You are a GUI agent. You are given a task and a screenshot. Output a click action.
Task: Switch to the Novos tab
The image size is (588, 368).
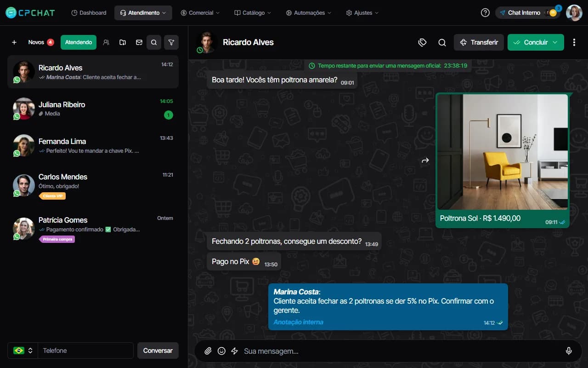click(41, 42)
